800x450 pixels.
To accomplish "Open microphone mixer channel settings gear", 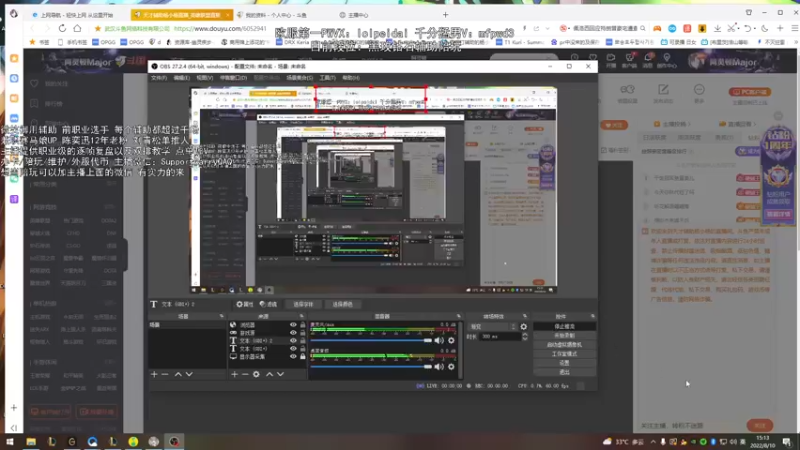I will pyautogui.click(x=451, y=340).
